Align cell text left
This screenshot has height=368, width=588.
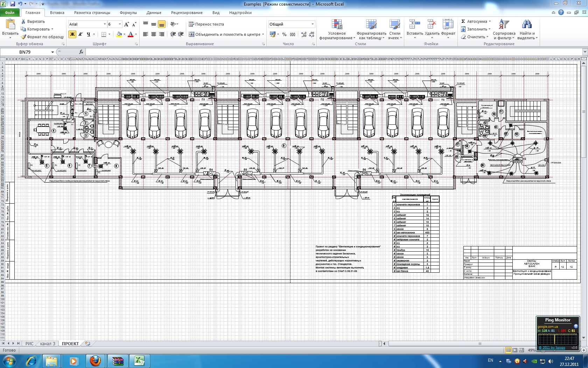pos(146,34)
